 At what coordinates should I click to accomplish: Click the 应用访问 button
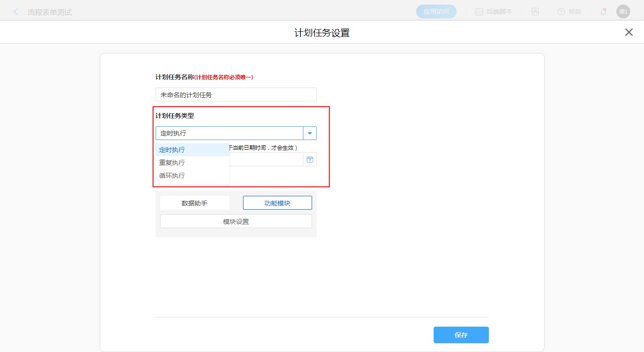pos(436,12)
